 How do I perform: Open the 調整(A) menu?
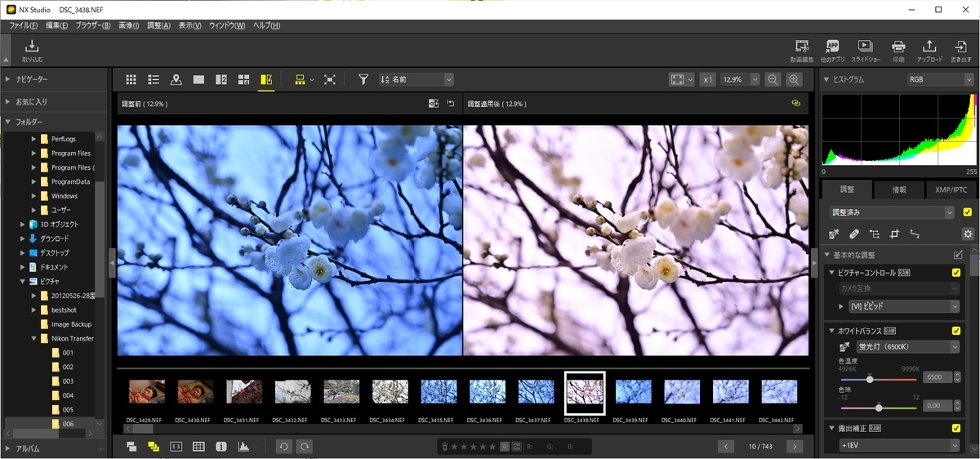[x=159, y=26]
